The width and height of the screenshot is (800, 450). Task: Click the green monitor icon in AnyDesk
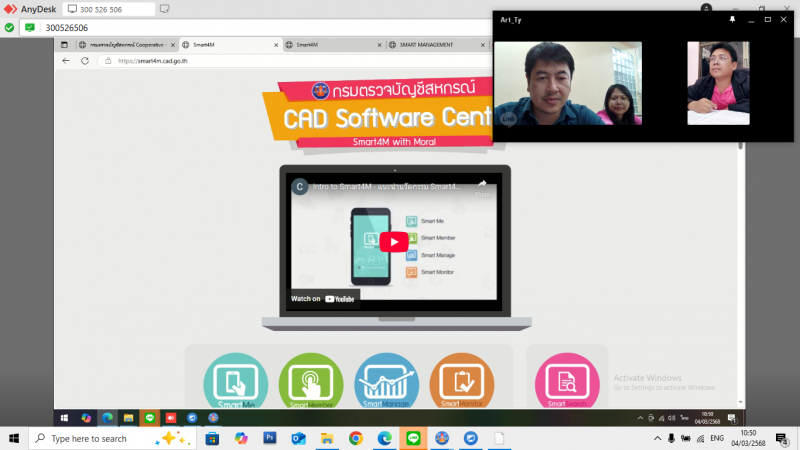[x=30, y=28]
